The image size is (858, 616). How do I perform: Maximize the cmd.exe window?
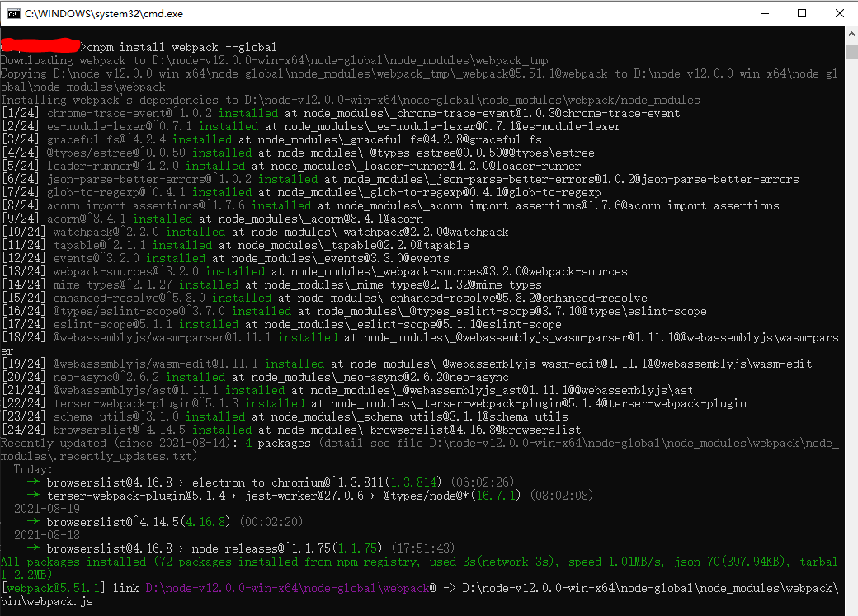coord(802,14)
